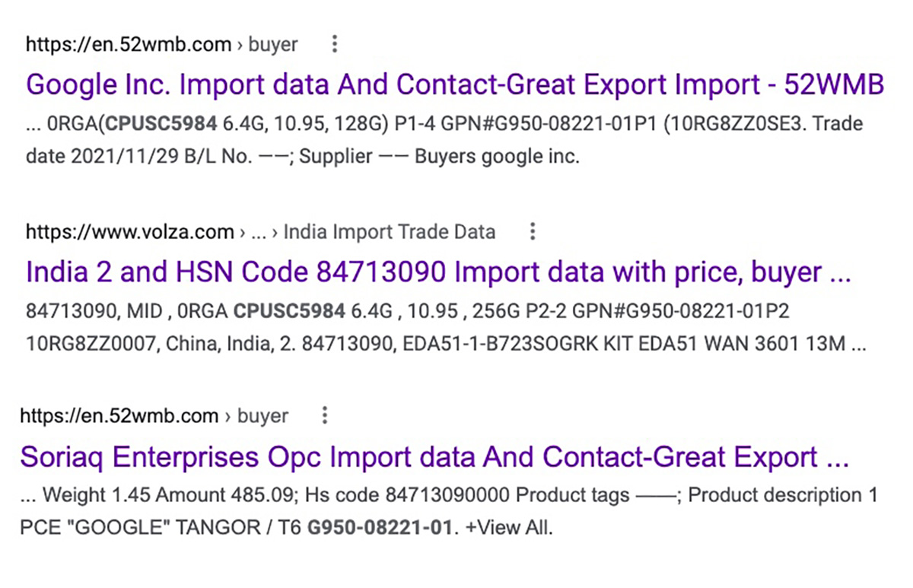Screen dimensions: 913x588
Task: Open the three-dot menu beside volza.com result
Action: [533, 231]
